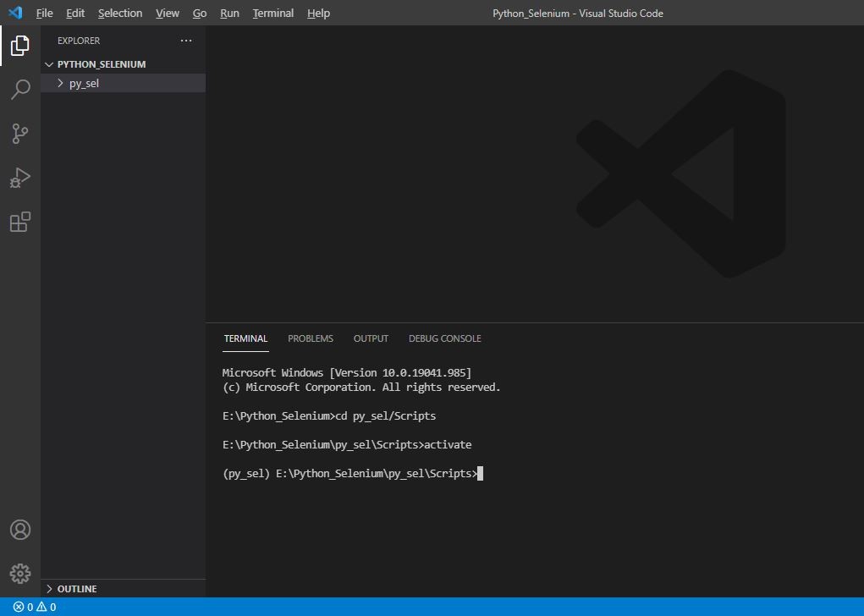Select the Source Control icon
The image size is (864, 616).
[20, 134]
